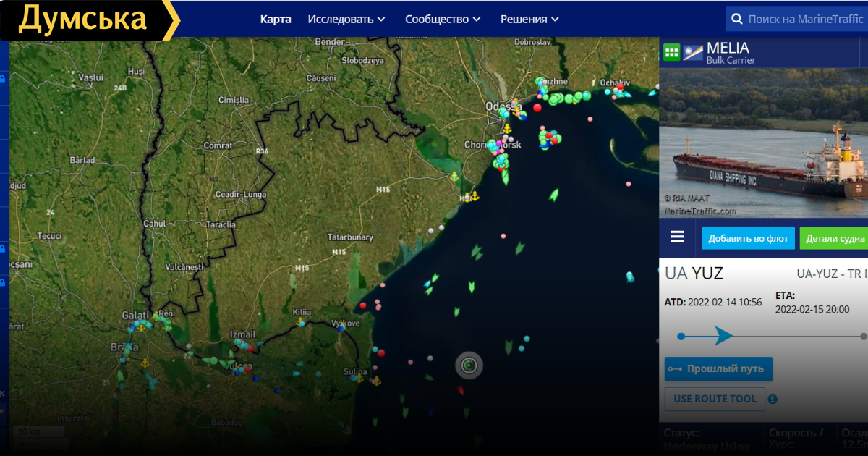The width and height of the screenshot is (868, 456).
Task: Open Детали судна vessel details
Action: (834, 238)
